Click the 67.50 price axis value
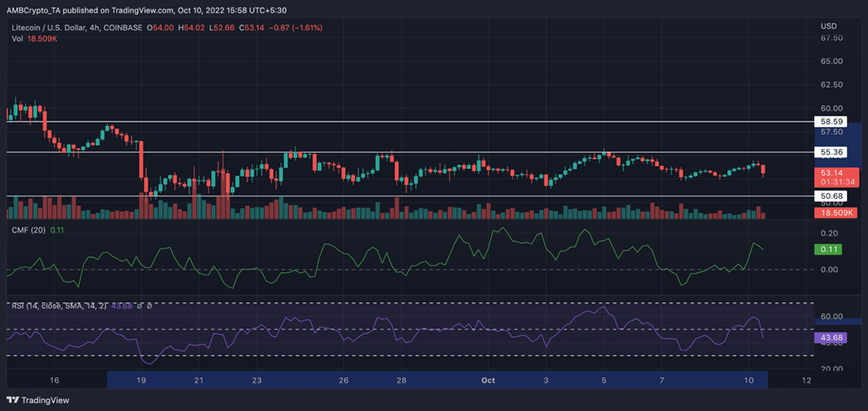Viewport: 868px width, 411px height. pos(832,37)
